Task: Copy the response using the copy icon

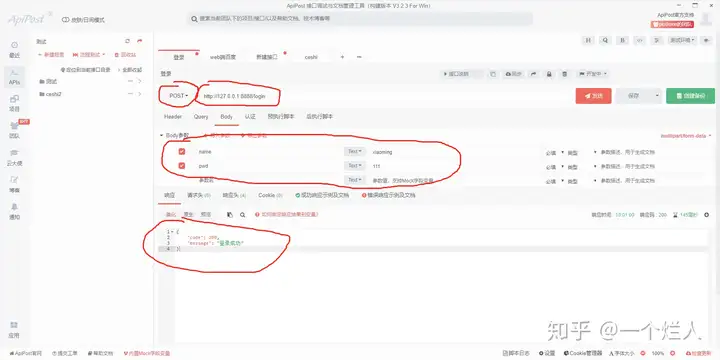Action: coord(230,214)
